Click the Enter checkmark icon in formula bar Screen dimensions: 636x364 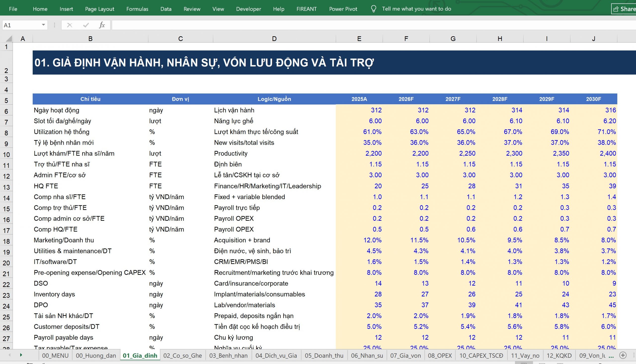(x=86, y=25)
